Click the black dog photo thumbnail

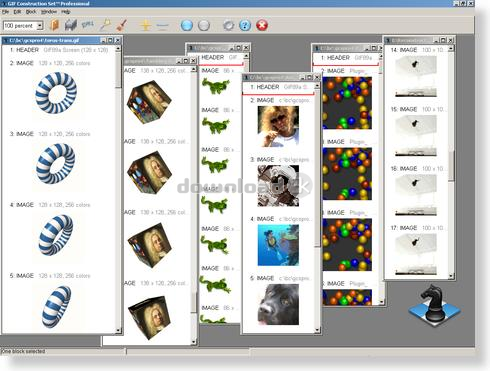[x=278, y=304]
